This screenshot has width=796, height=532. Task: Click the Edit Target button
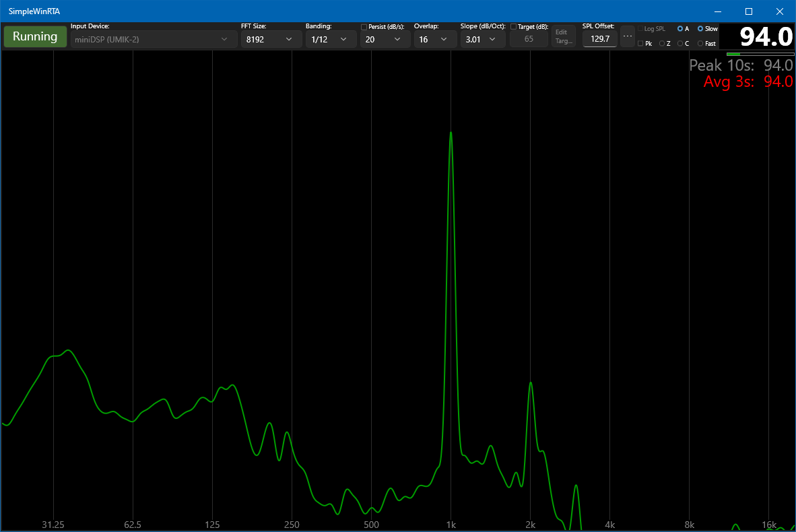tap(563, 36)
